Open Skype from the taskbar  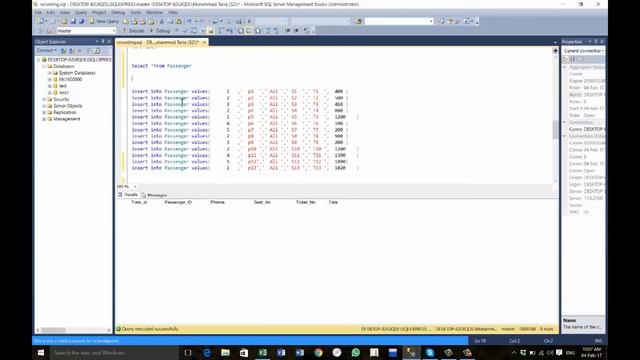(x=430, y=353)
